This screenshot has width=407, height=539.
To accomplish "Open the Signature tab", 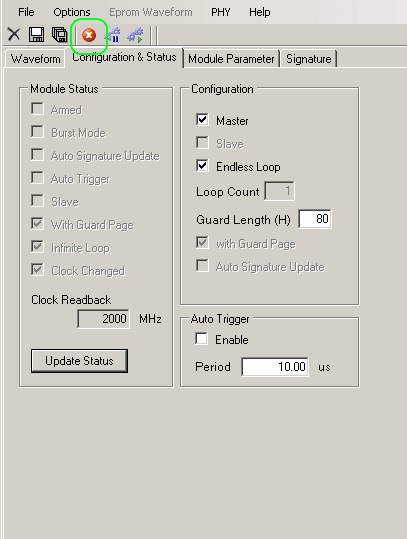I will 309,59.
